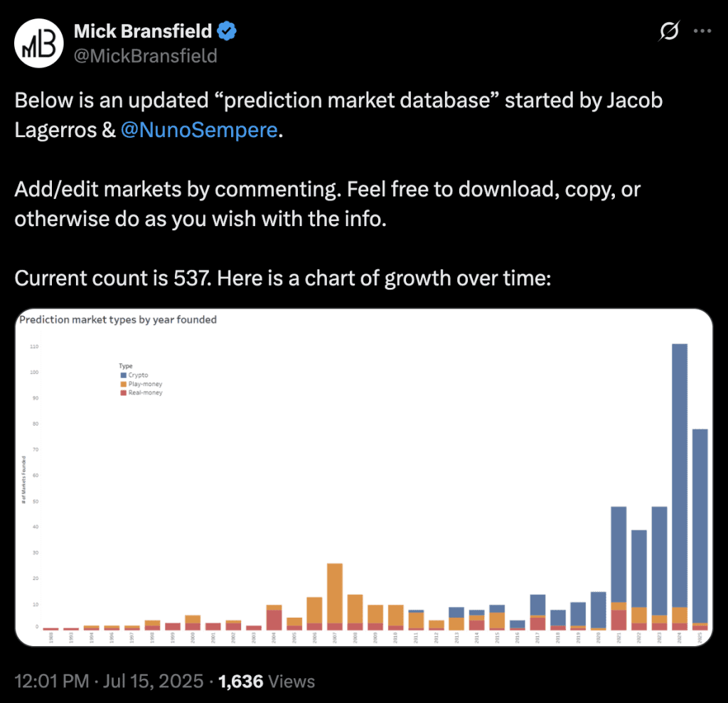Select the blue 2021 crypto bar

tap(619, 554)
